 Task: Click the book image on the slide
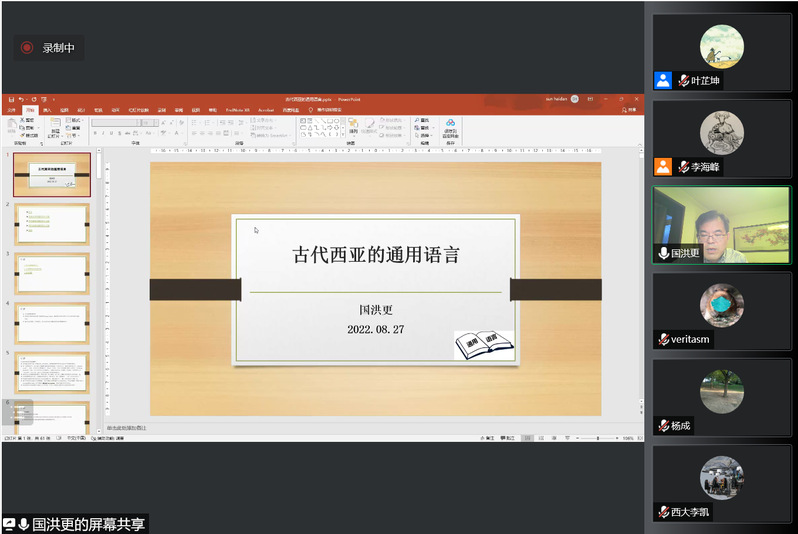point(484,345)
